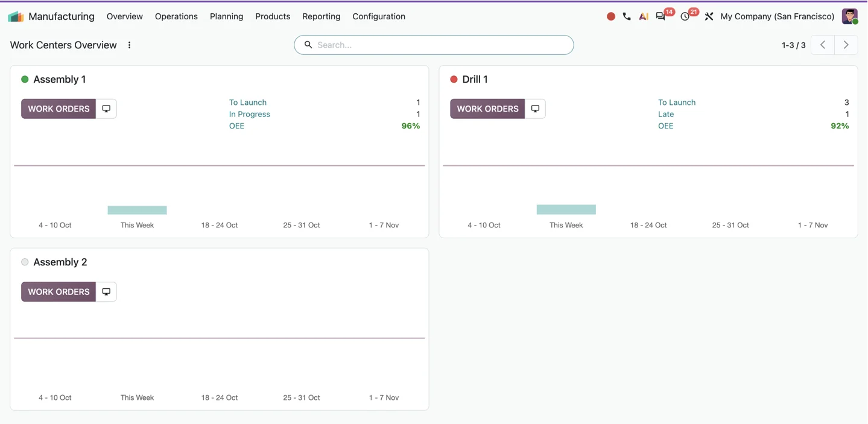Click "18 - 24 Oct" label in Assembly 1 chart
Screen dimensions: 868x424
pos(220,225)
